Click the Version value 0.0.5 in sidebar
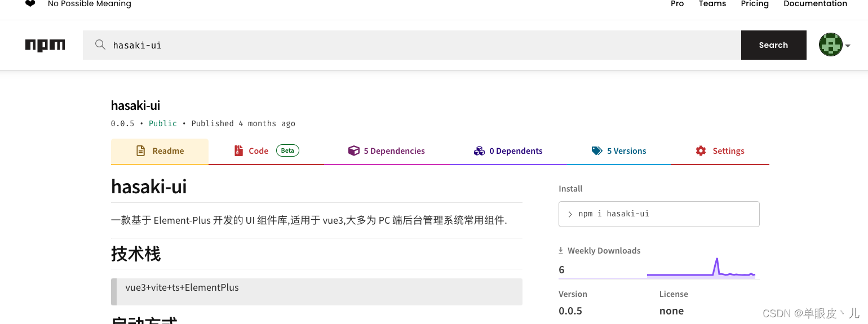868x324 pixels. (x=570, y=311)
